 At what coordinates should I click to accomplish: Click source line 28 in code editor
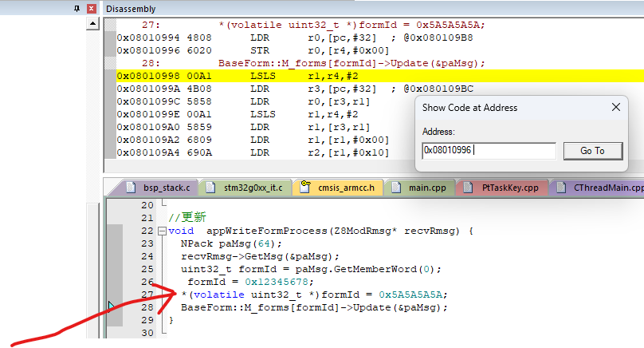pos(314,307)
